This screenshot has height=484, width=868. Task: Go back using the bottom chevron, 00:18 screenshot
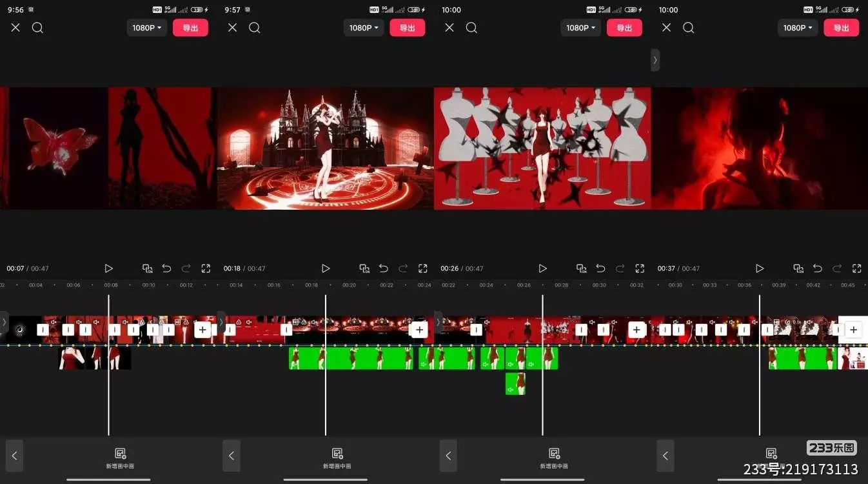tap(232, 456)
